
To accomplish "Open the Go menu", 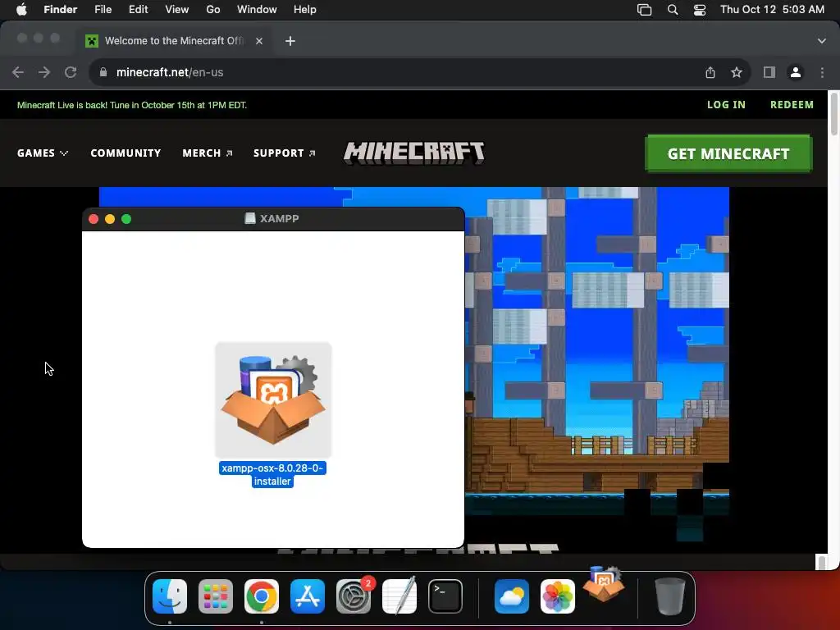I will [213, 10].
